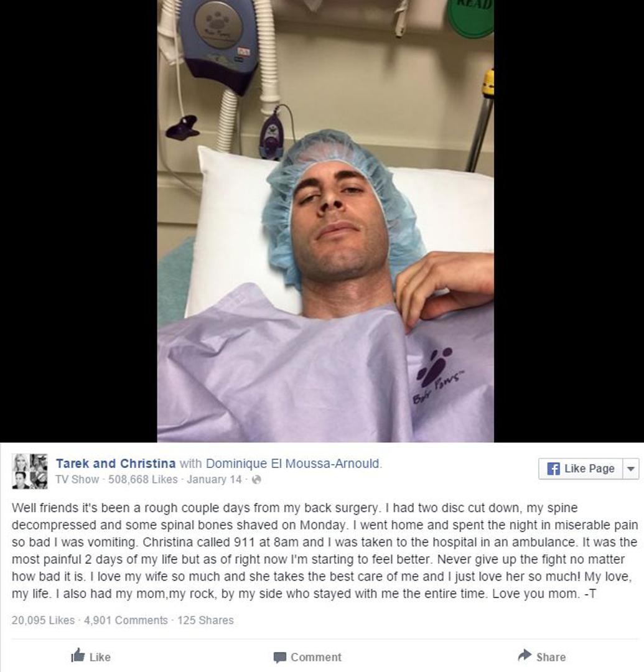This screenshot has height=672, width=644.
Task: Click the Share arrow icon
Action: click(525, 655)
